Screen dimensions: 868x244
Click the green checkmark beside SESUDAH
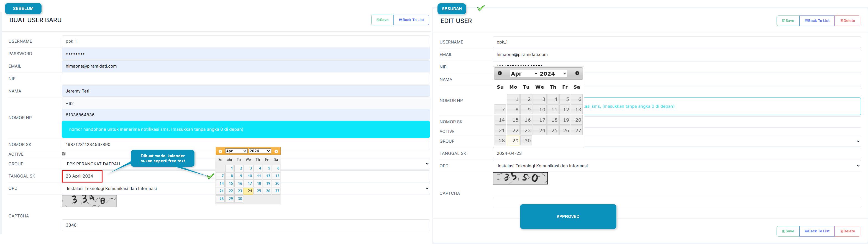coord(481,8)
